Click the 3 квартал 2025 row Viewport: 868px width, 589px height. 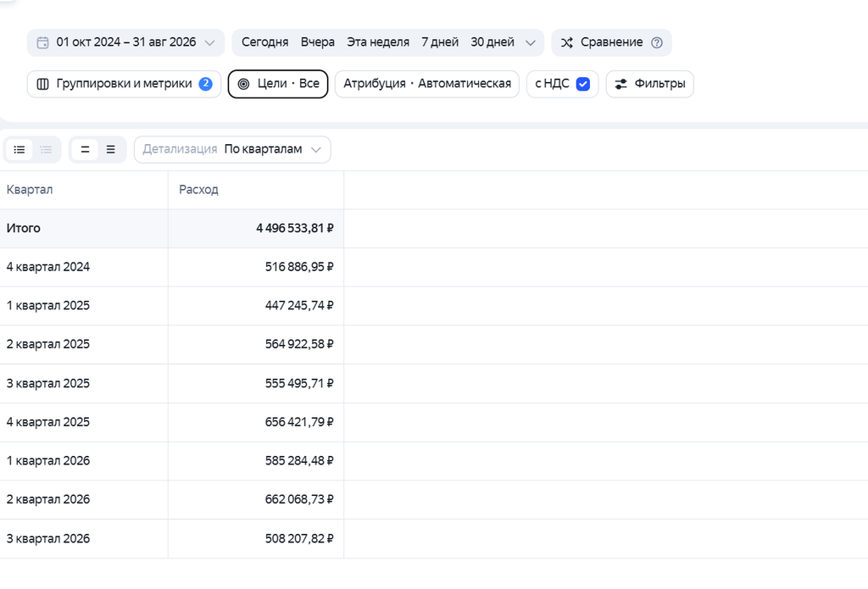pyautogui.click(x=171, y=384)
